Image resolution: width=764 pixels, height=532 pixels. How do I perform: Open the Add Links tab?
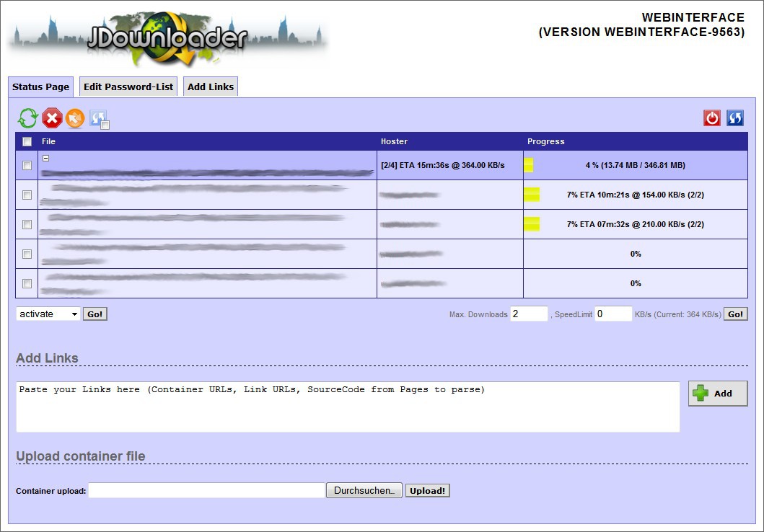coord(211,87)
